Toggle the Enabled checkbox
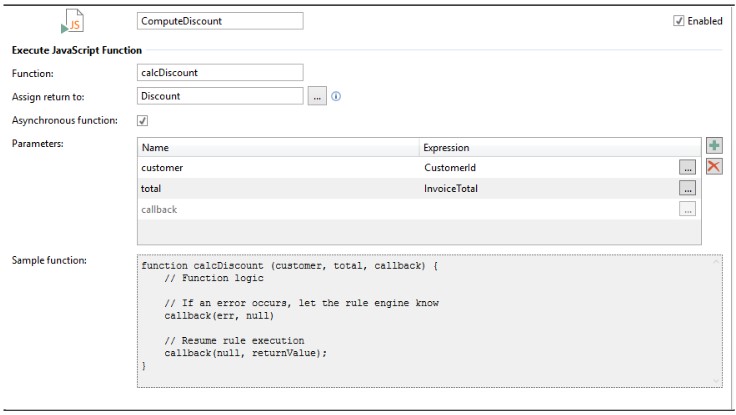 [x=679, y=21]
